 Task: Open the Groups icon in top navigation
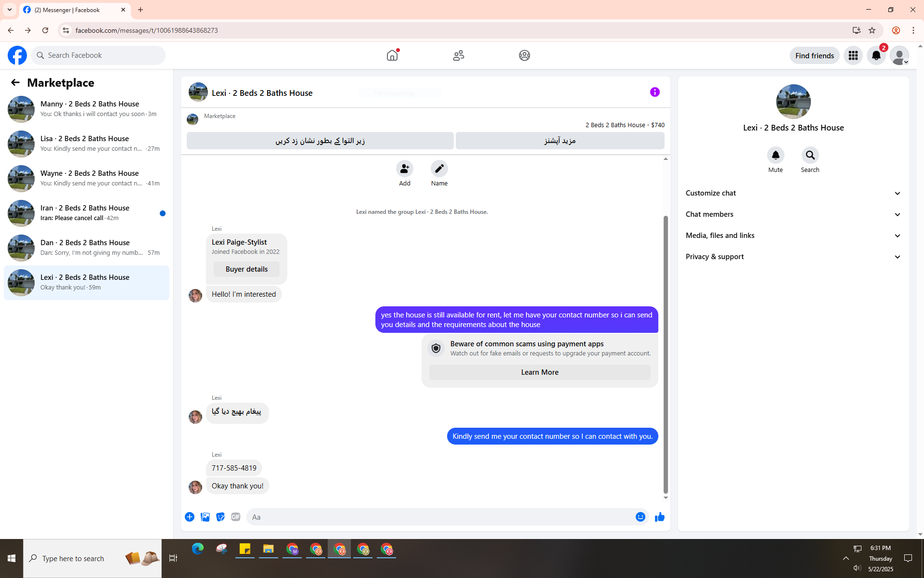[x=525, y=55]
